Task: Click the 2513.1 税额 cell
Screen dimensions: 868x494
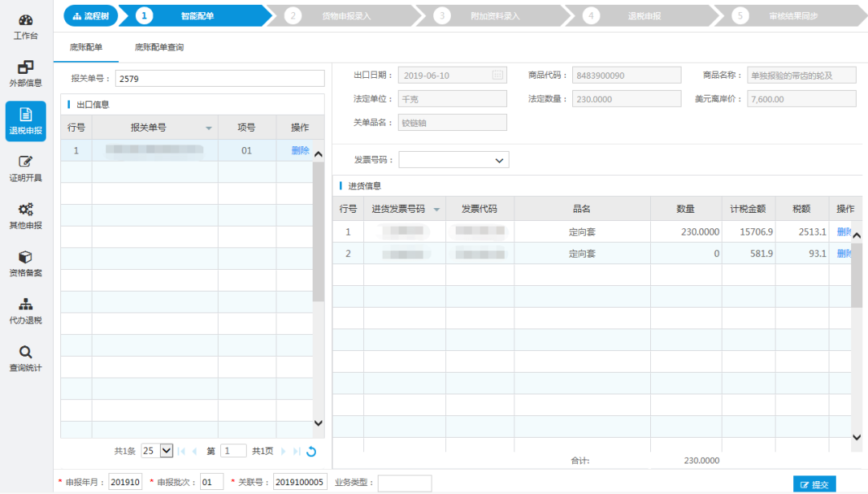Action: (x=802, y=232)
